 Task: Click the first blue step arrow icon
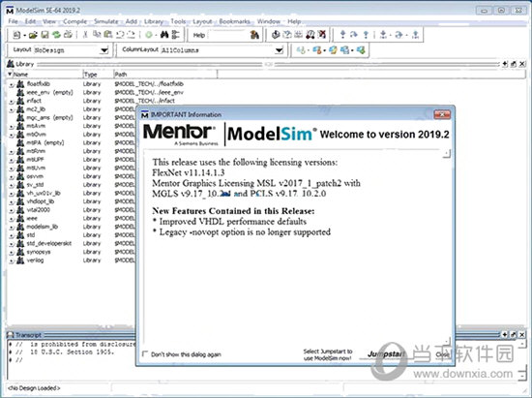pos(342,35)
